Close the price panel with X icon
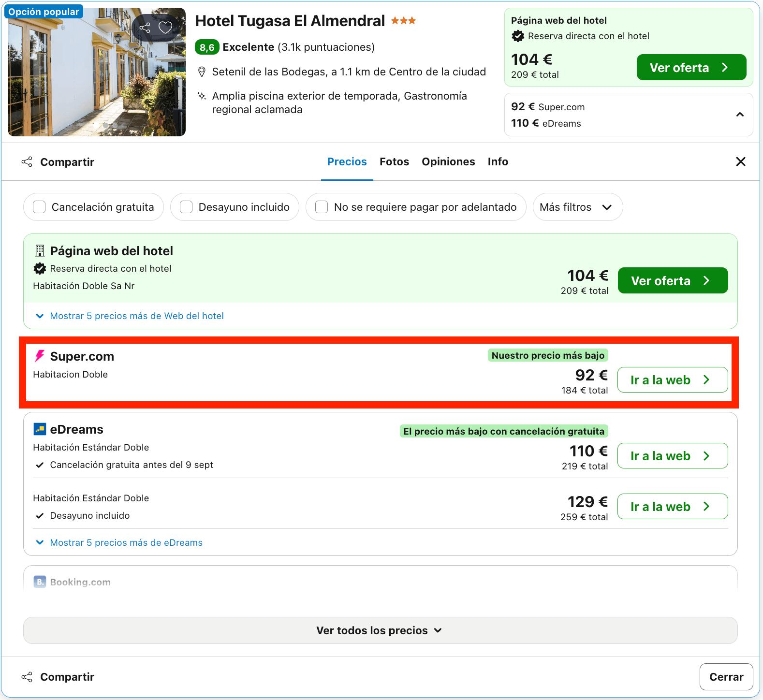The width and height of the screenshot is (763, 700). point(740,161)
